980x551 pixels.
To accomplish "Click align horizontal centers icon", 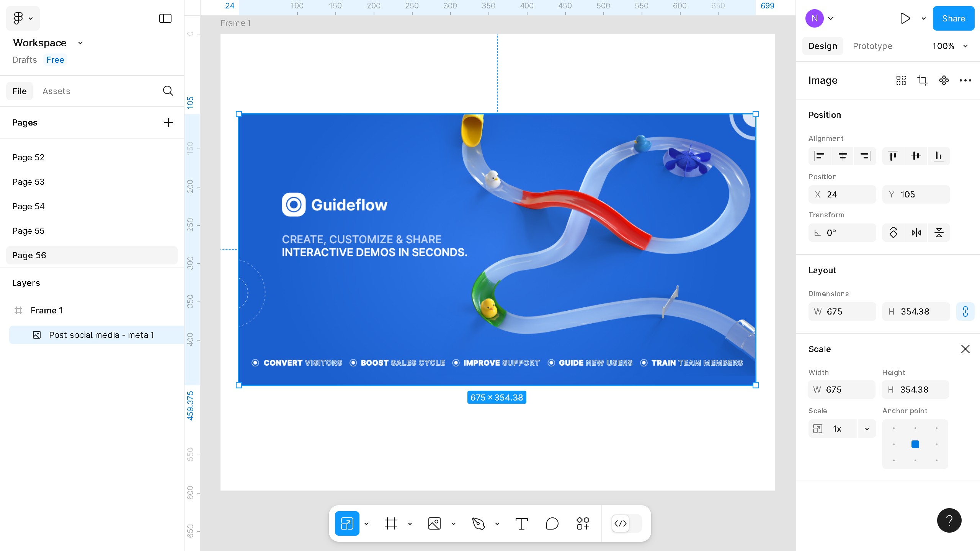I will (843, 156).
